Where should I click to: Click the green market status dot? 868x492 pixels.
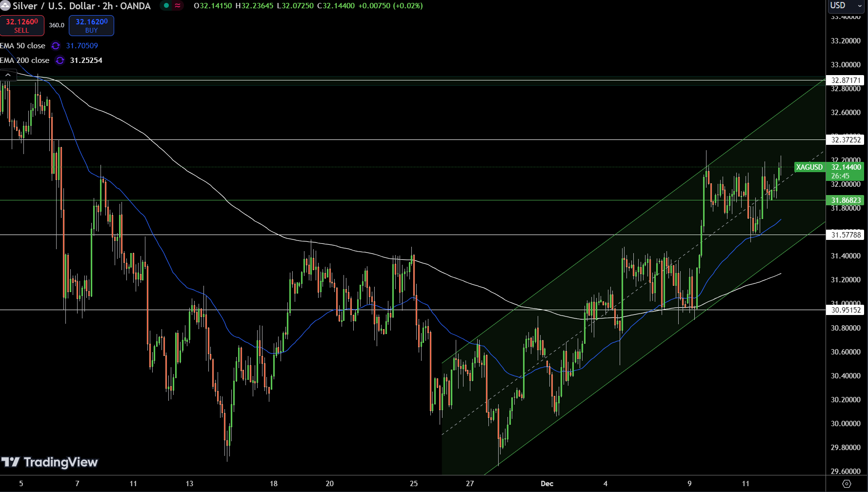coord(166,6)
